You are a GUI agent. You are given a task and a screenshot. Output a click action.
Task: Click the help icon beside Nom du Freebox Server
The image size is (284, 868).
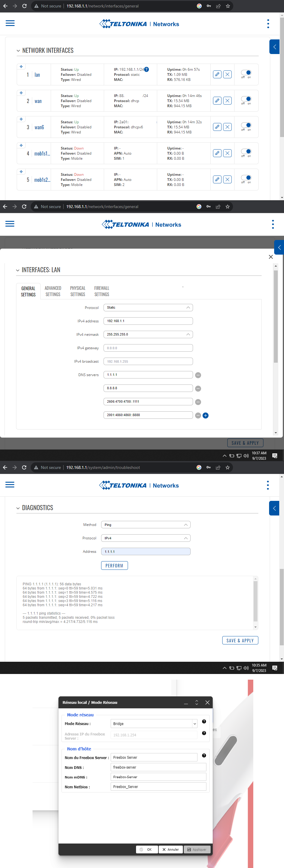pos(204,755)
